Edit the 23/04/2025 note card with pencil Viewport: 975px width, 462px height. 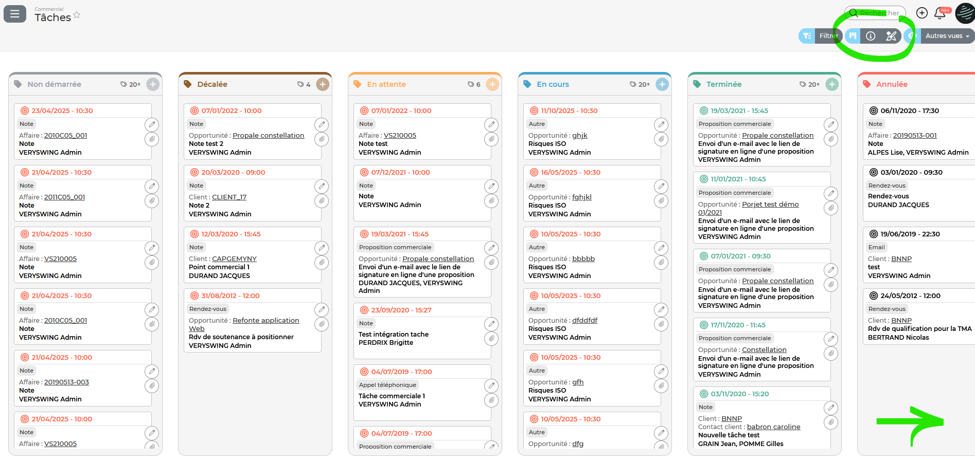152,124
